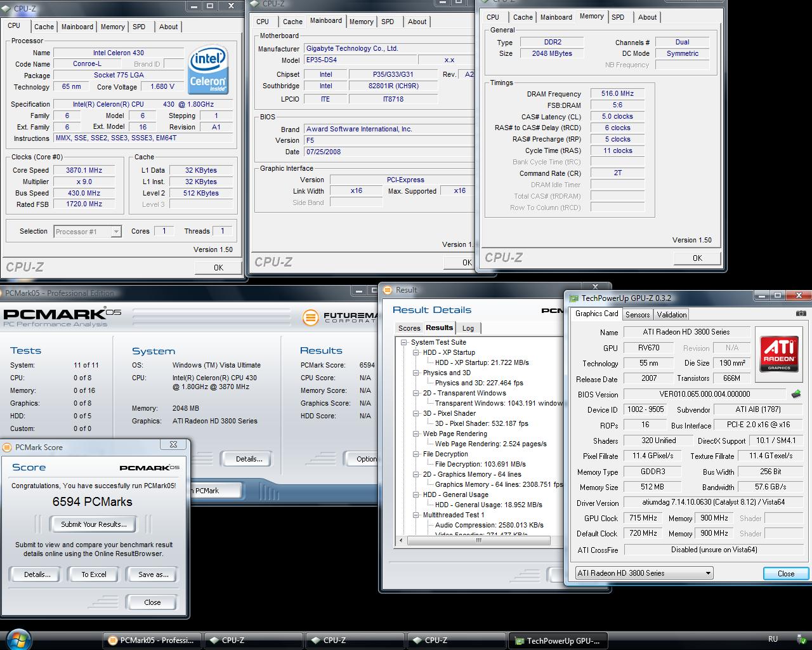Click the DRAM Frequency 516.0 MHz field
Screen dimensions: 812x650
[x=617, y=93]
